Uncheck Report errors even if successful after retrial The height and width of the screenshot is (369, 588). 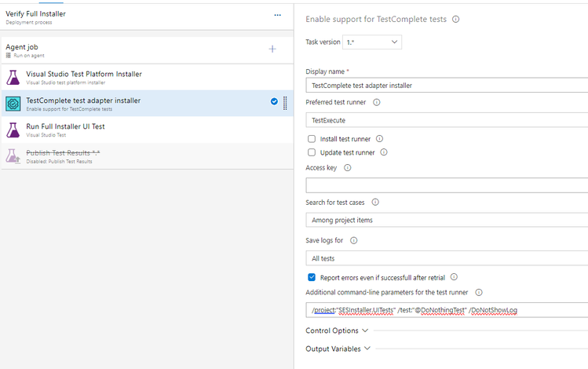pos(312,277)
